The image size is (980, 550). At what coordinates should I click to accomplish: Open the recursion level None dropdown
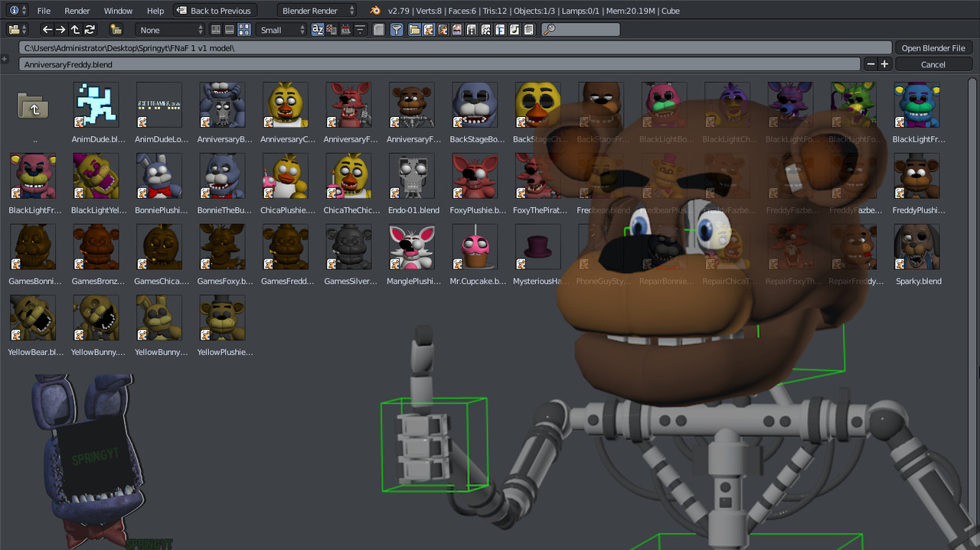coord(171,30)
